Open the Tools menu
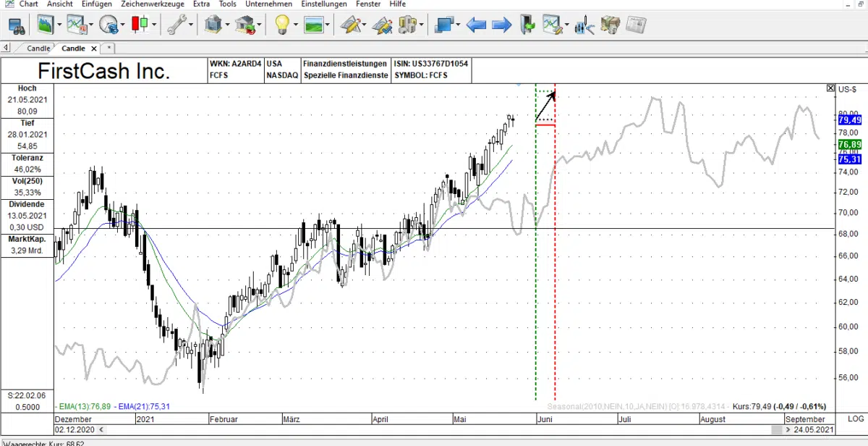Viewport: 868px width, 446px height. click(228, 4)
